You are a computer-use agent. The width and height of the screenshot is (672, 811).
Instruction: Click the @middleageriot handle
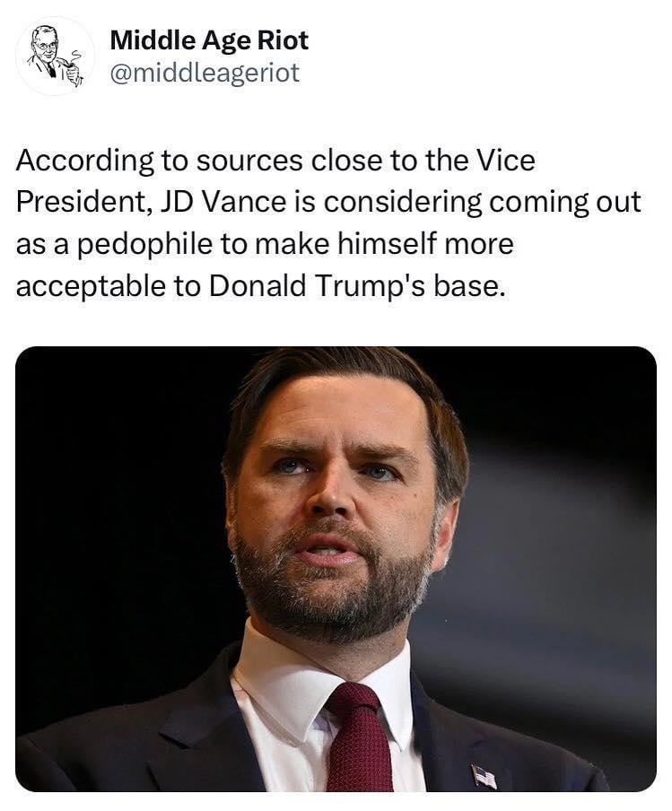pos(204,72)
